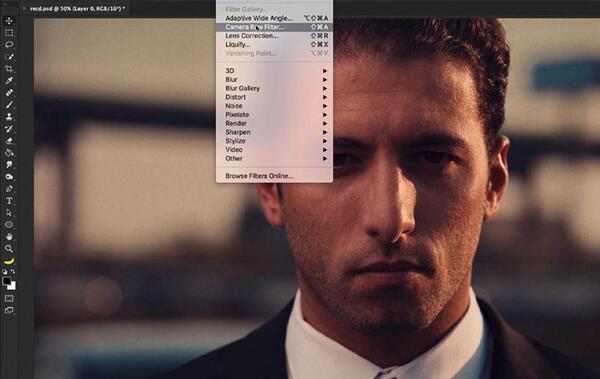The height and width of the screenshot is (379, 600).
Task: Select the Move tool
Action: point(9,21)
